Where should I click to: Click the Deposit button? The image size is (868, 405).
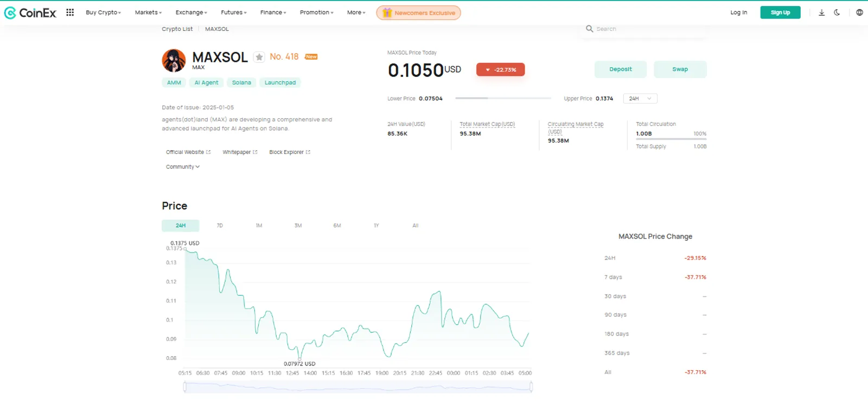(621, 69)
